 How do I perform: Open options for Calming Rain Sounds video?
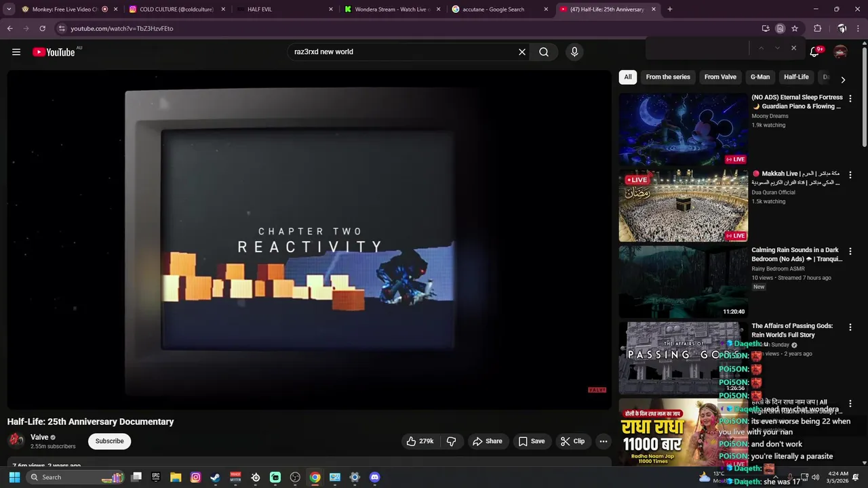850,251
